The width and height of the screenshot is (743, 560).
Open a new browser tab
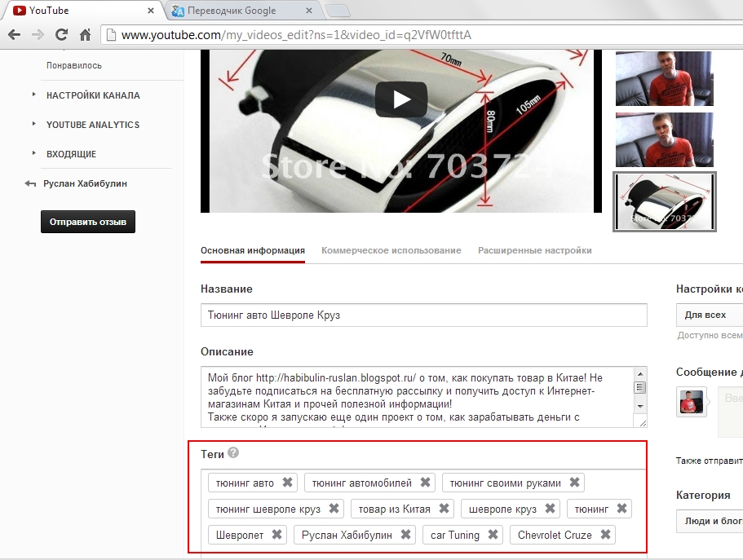[338, 11]
